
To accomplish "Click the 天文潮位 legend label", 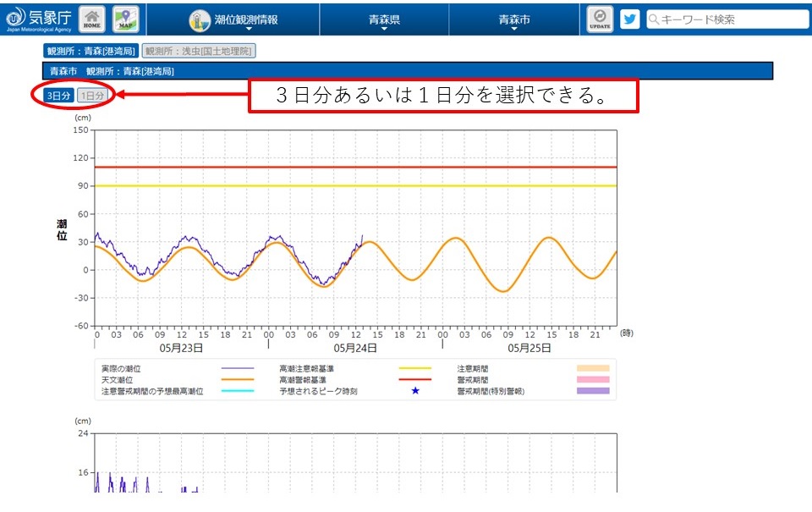I will click(117, 380).
